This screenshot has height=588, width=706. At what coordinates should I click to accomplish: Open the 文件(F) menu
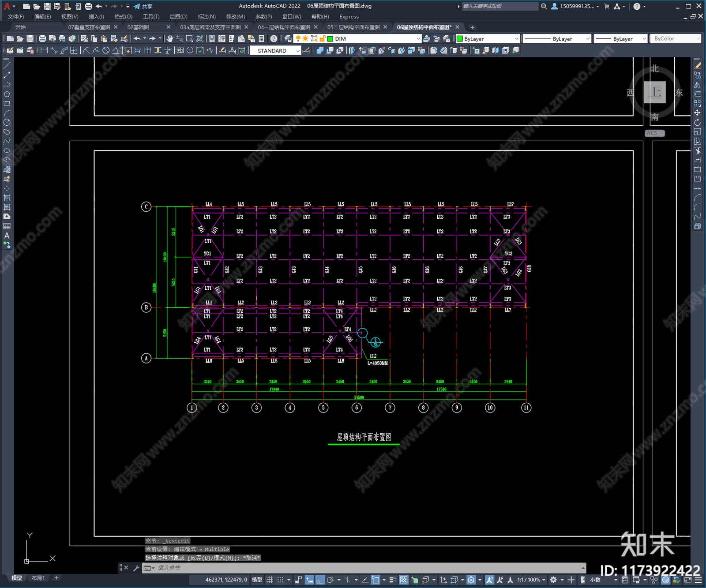coord(16,17)
